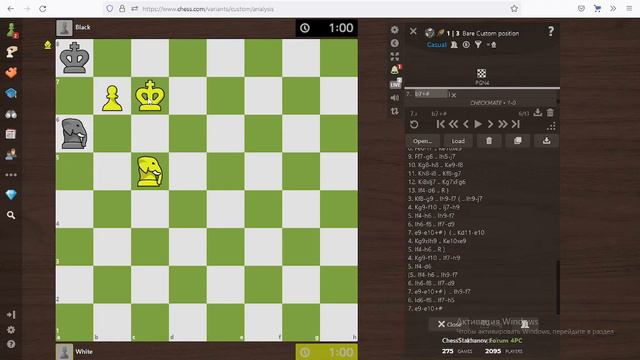Play through the moves automatically
The height and width of the screenshot is (360, 640).
tap(478, 124)
